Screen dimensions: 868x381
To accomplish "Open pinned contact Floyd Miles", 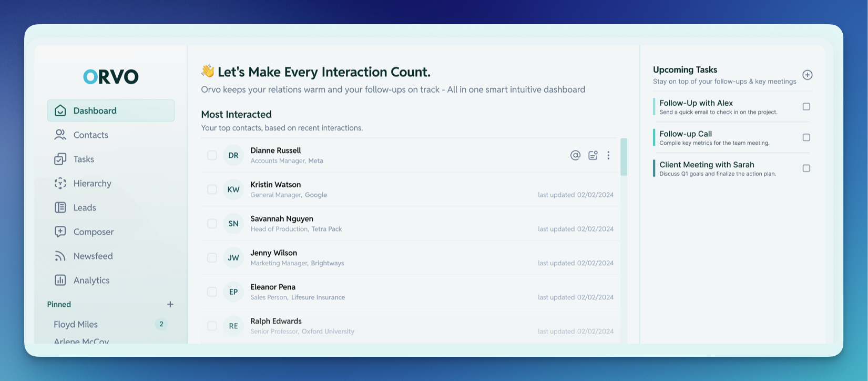I will pos(76,324).
